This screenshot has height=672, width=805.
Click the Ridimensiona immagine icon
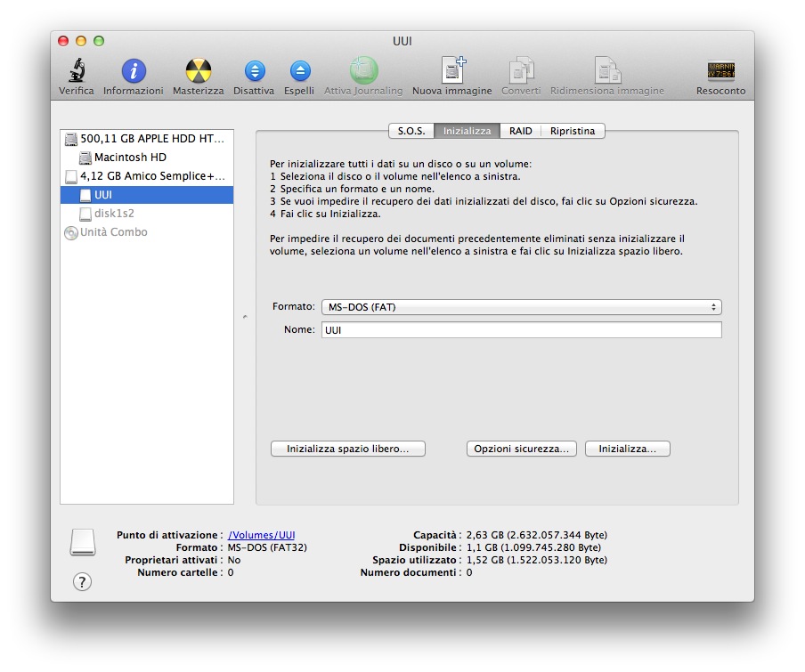coord(608,69)
